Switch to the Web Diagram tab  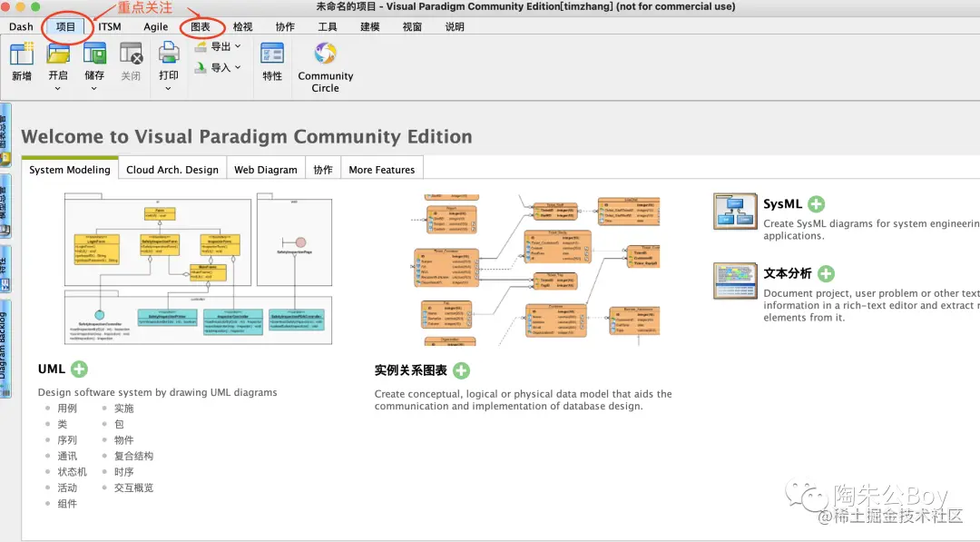click(x=266, y=170)
